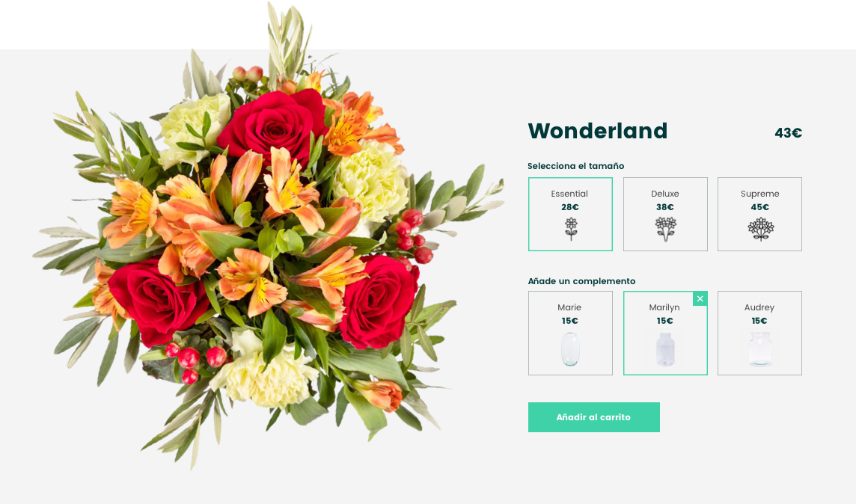Screen dimensions: 856x504
Task: Toggle the Audrey complement name
Action: click(759, 307)
